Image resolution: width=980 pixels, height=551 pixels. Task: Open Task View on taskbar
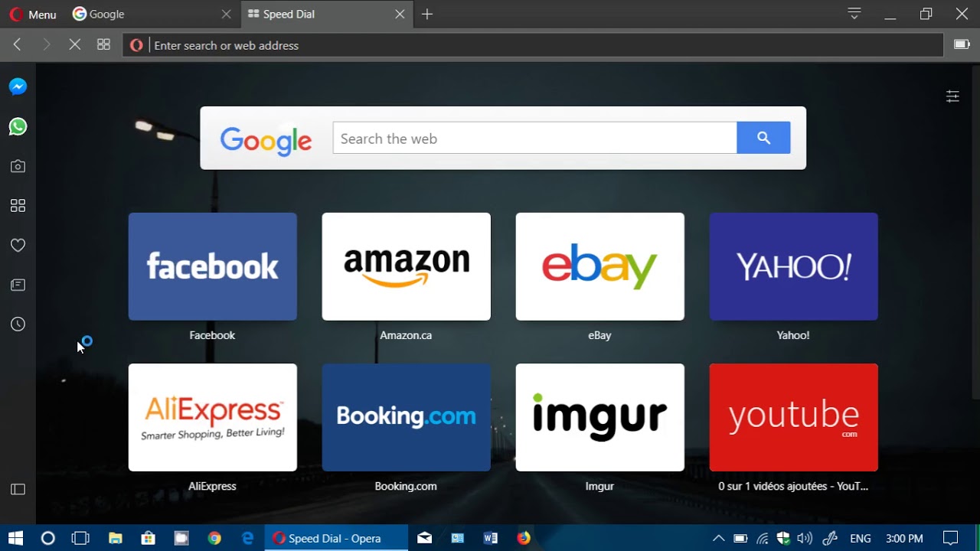(x=80, y=538)
